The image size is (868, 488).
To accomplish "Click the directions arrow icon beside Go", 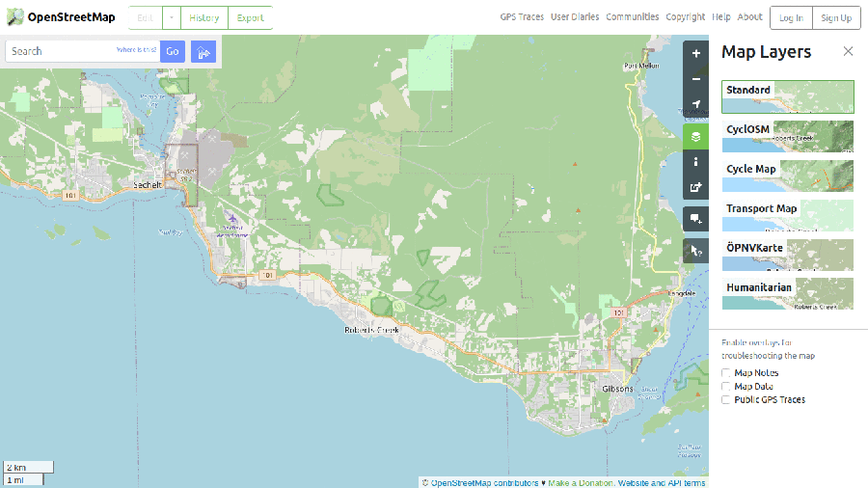I will pos(203,51).
